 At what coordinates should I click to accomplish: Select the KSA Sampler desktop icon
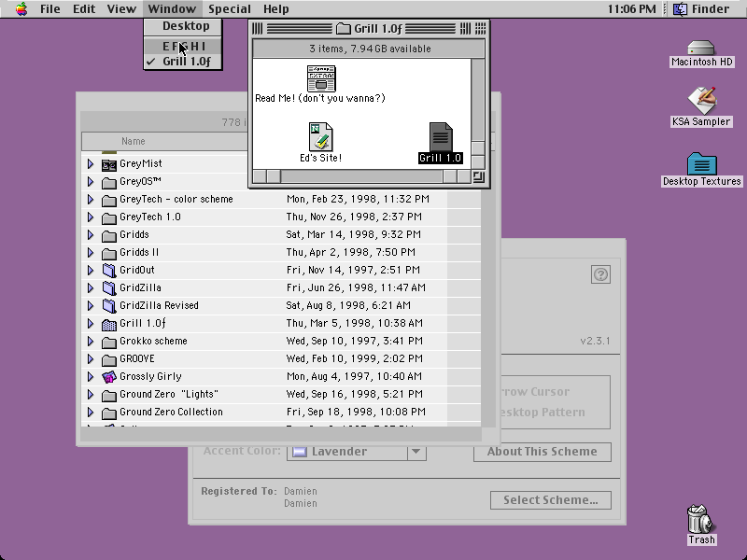701,101
